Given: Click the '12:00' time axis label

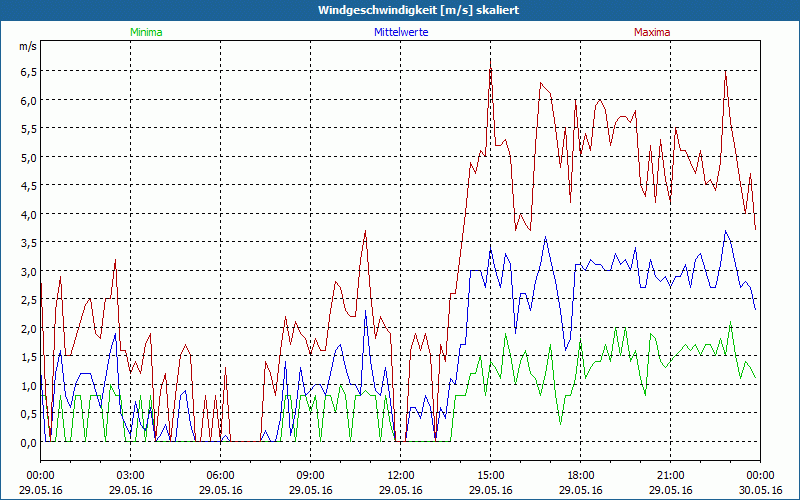Looking at the screenshot, I should [401, 476].
